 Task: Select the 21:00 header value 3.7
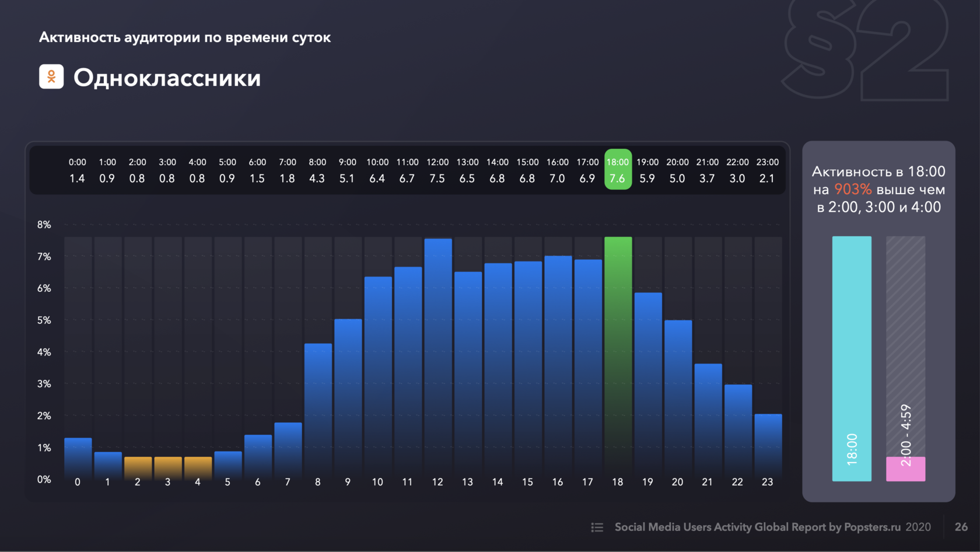click(708, 179)
